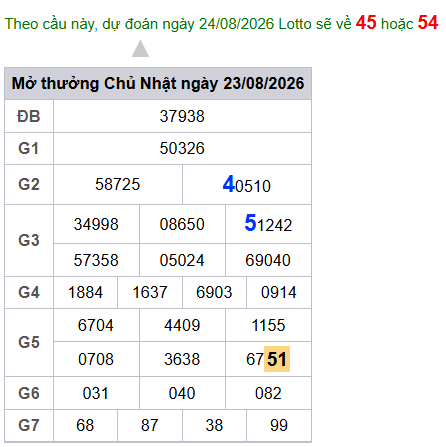Viewport: 446px width, 447px height.
Task: Select G2 number 58725
Action: [118, 184]
